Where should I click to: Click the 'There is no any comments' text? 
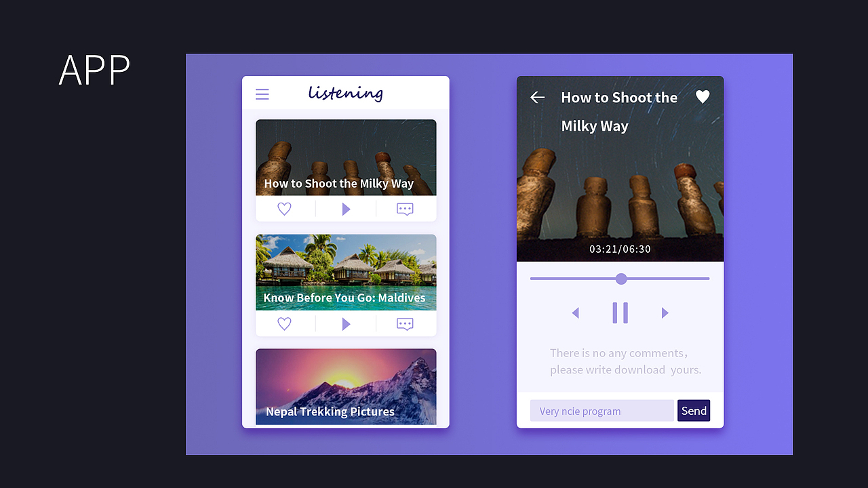(x=625, y=361)
